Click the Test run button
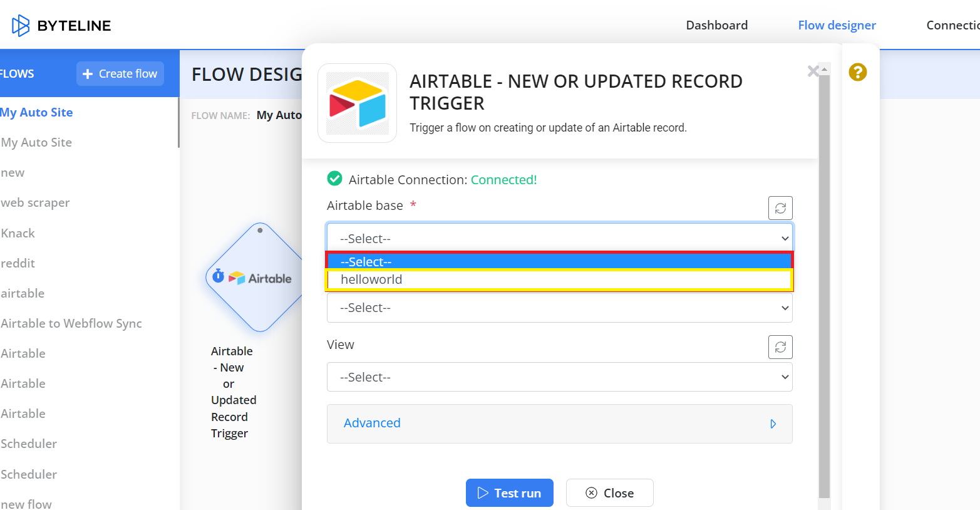 [510, 493]
